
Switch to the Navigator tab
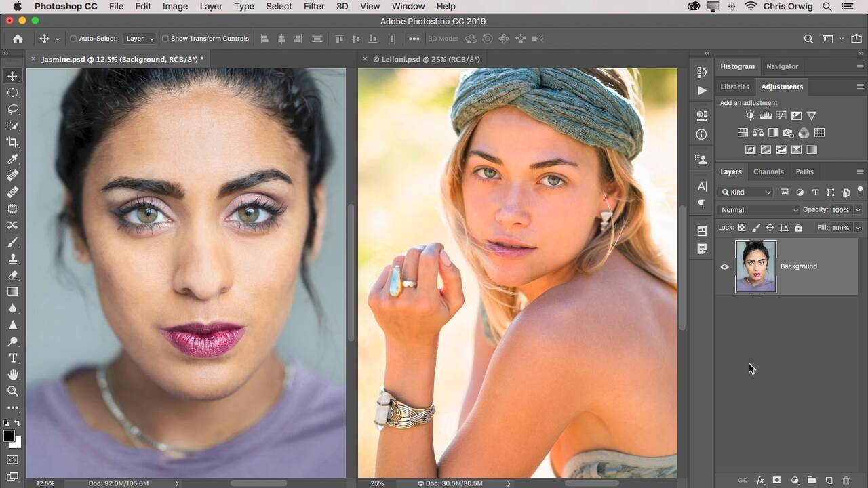pos(782,66)
